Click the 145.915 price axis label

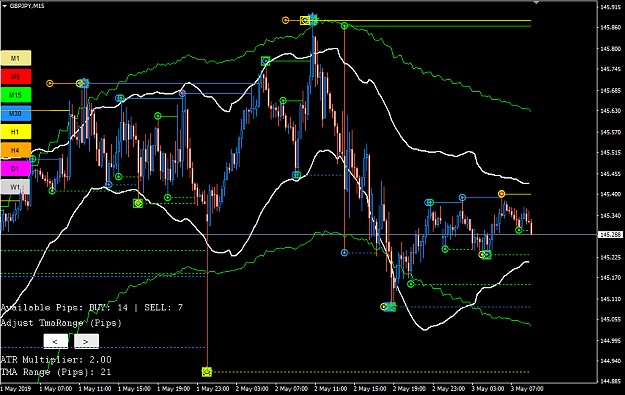click(x=611, y=7)
